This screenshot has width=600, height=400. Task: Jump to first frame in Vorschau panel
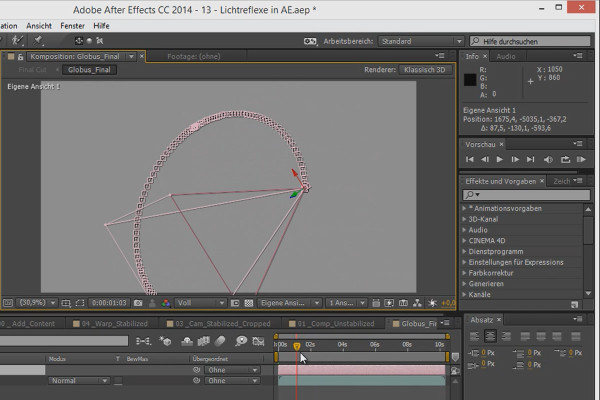470,159
